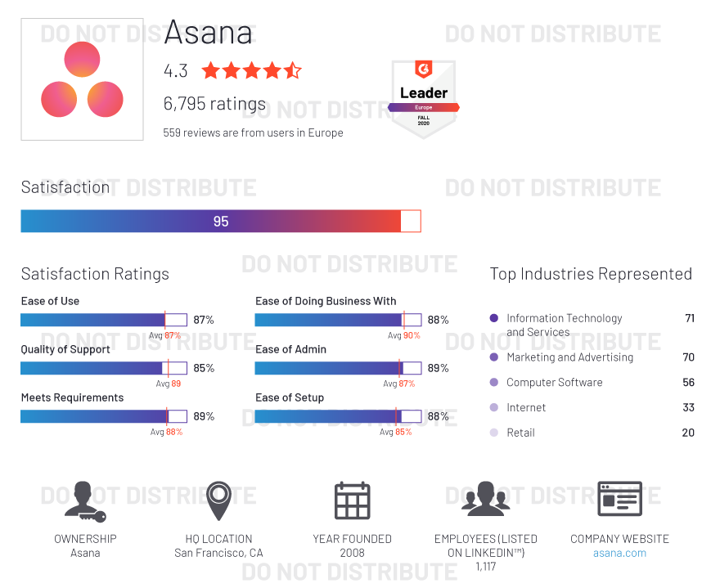Select the Computer Software industry entry

point(554,383)
